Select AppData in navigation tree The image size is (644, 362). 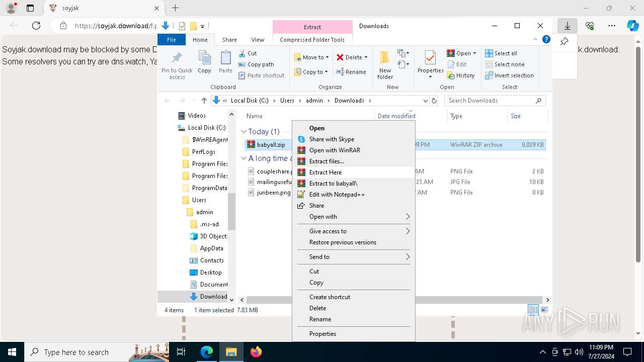click(211, 248)
